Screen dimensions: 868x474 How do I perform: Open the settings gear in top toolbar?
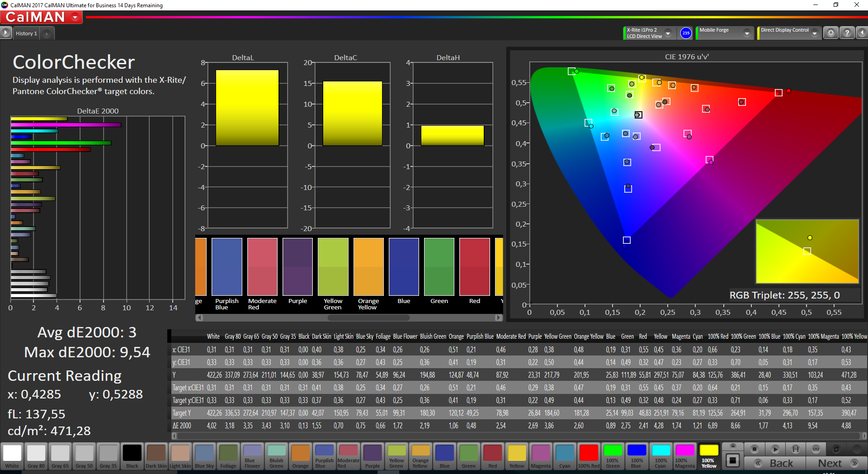830,33
